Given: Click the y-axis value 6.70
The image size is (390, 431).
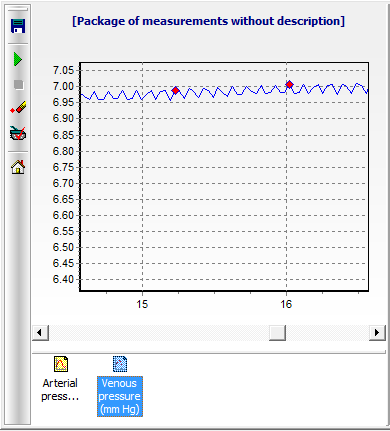Looking at the screenshot, I should tap(63, 183).
